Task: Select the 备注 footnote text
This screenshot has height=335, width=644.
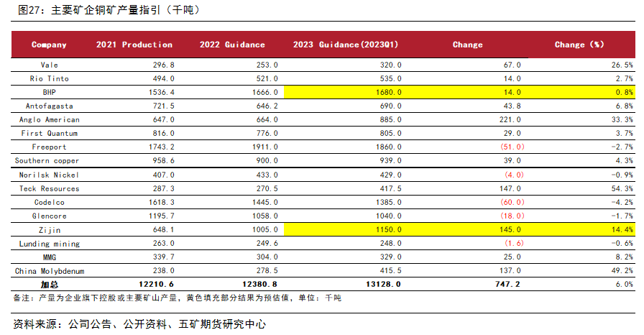Action: [x=177, y=298]
